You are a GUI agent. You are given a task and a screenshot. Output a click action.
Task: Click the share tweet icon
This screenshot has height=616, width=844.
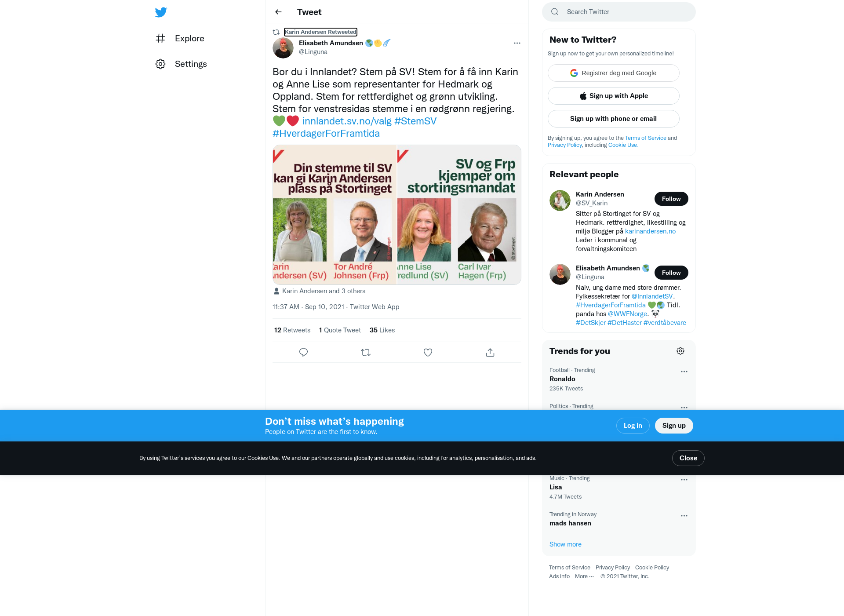click(x=490, y=352)
